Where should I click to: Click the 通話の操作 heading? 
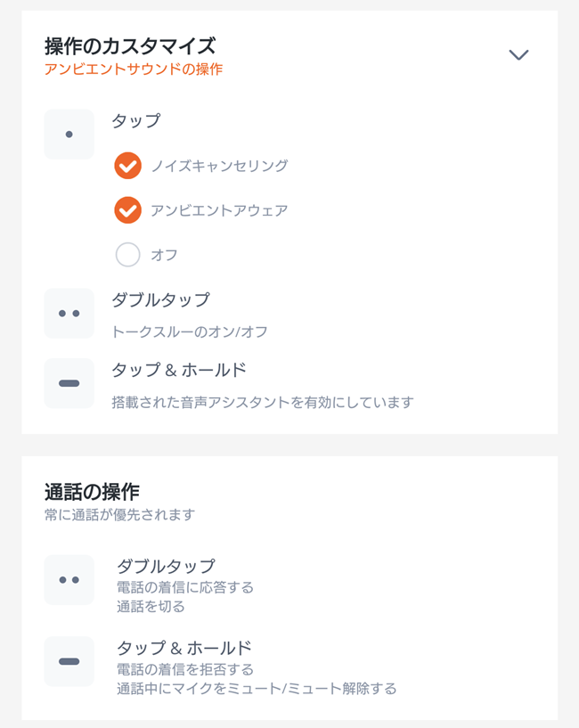click(x=92, y=492)
